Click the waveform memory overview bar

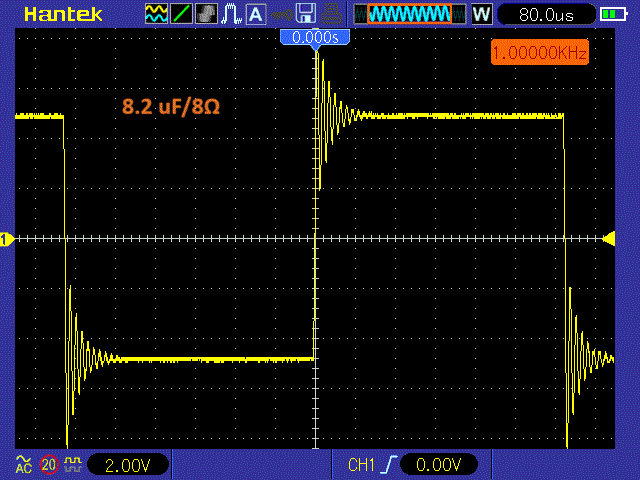tap(410, 14)
